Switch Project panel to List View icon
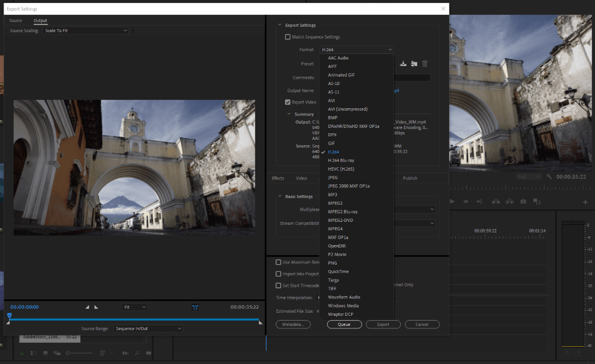Viewport: 595px width, 364px height. point(33,353)
